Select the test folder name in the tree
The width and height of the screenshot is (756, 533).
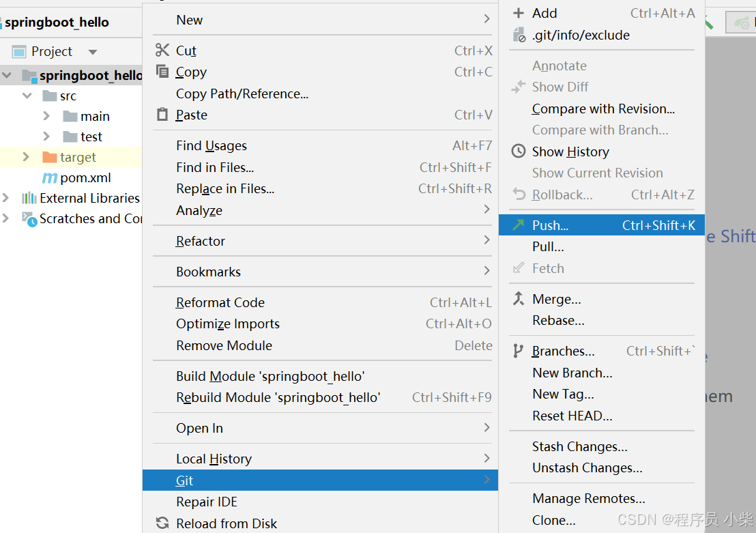tap(91, 136)
